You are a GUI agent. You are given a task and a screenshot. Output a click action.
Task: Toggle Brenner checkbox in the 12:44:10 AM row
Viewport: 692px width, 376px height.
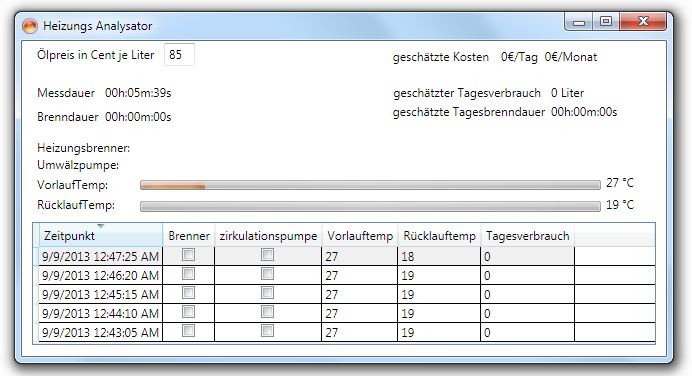pyautogui.click(x=188, y=312)
